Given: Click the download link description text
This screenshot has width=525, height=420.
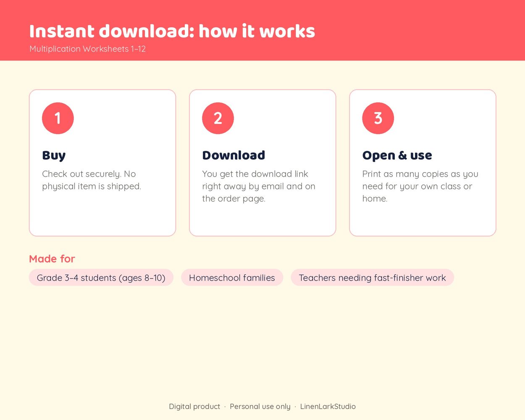Looking at the screenshot, I should click(x=259, y=186).
